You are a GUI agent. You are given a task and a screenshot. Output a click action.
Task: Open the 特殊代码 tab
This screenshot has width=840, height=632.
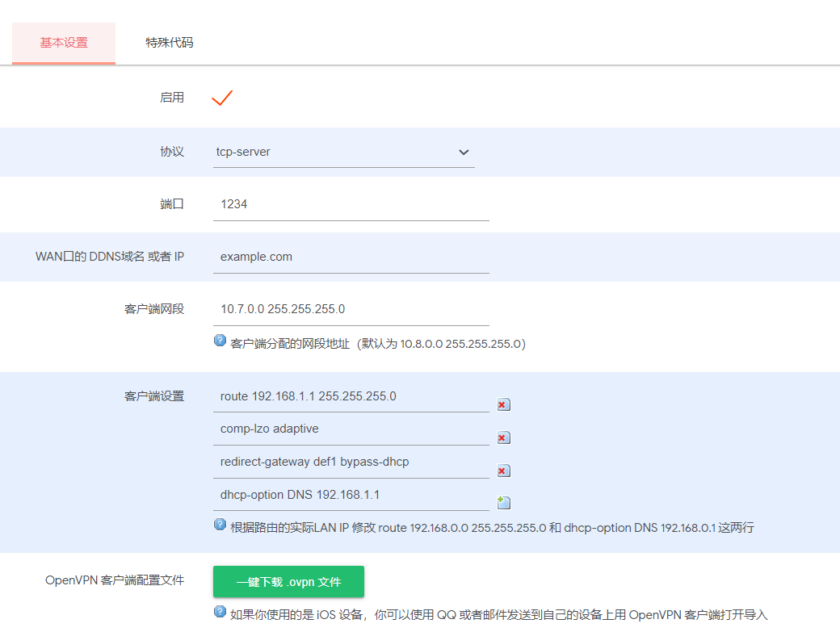coord(170,43)
